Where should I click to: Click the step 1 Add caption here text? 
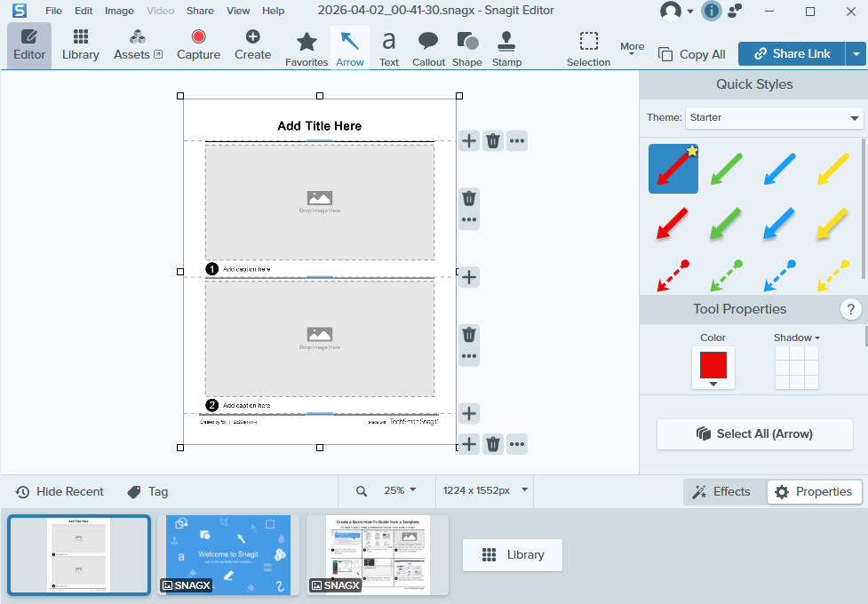click(x=247, y=269)
